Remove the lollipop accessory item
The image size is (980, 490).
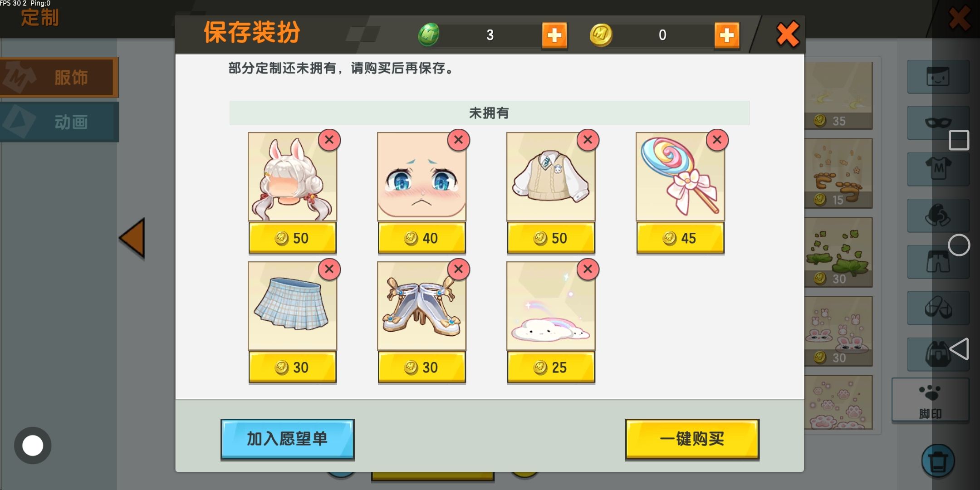[x=717, y=140]
